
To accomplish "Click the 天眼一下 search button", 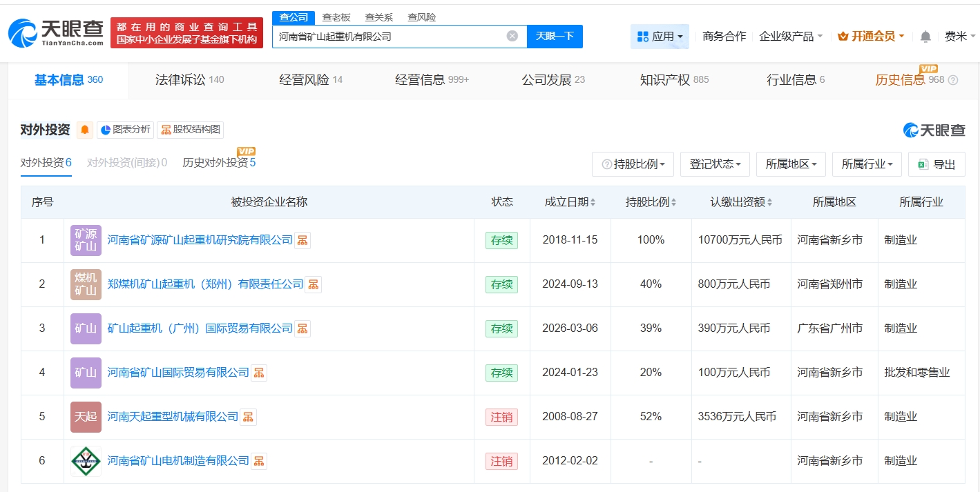I will 555,36.
